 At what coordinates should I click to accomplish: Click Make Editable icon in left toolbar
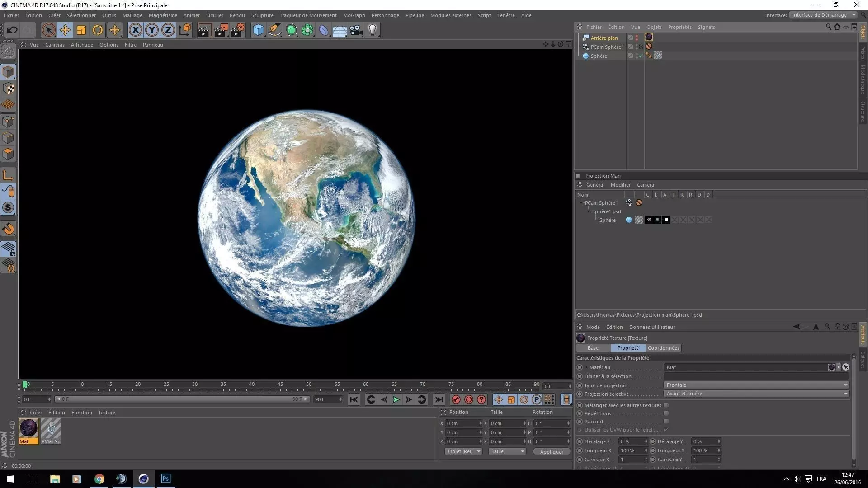(x=8, y=51)
